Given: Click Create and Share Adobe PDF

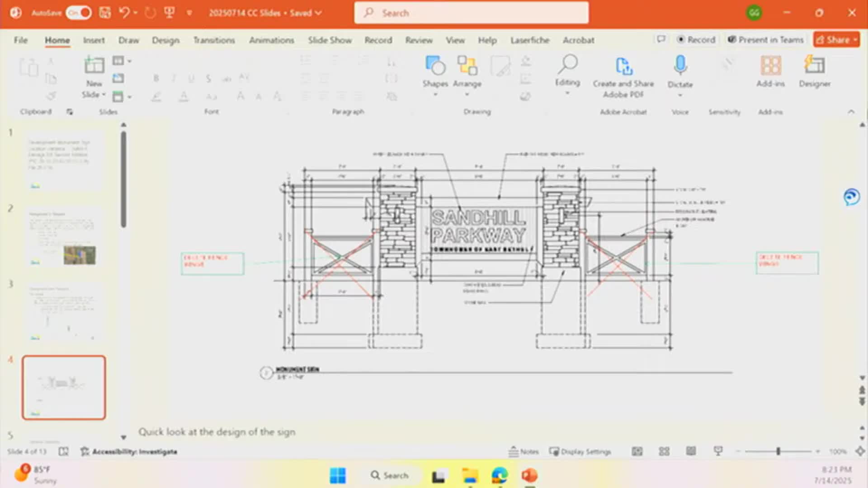Looking at the screenshot, I should (623, 66).
